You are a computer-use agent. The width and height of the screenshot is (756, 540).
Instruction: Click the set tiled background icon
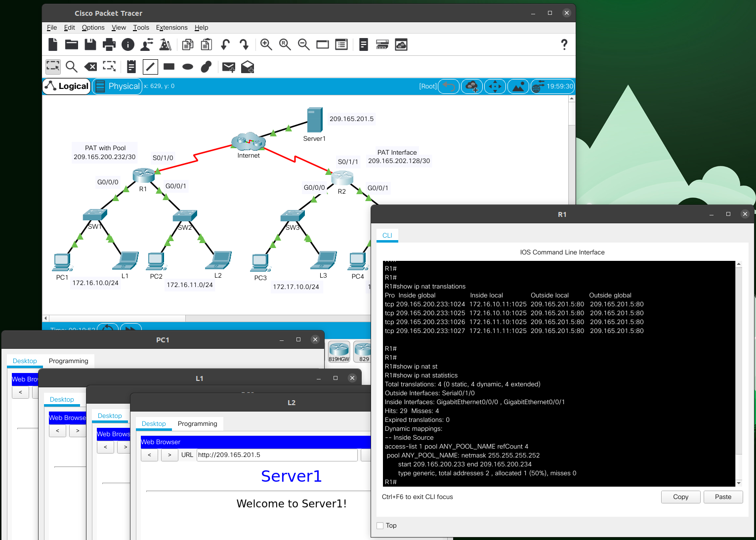point(518,86)
